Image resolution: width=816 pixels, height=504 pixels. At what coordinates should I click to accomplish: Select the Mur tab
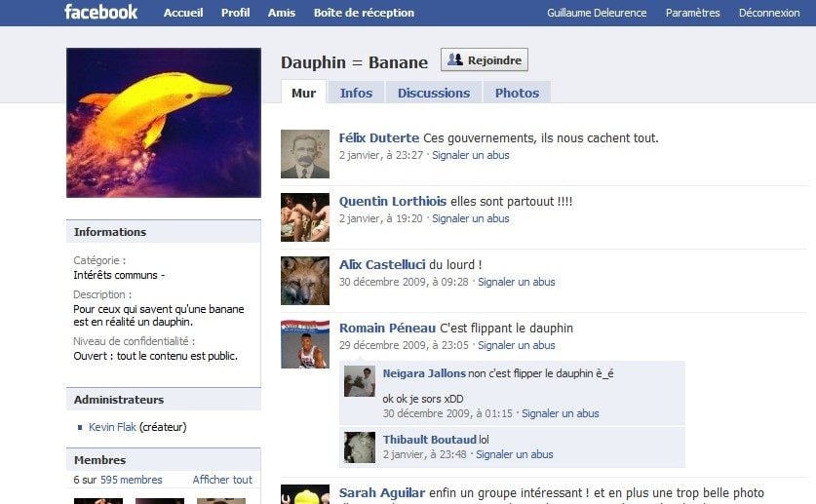[x=303, y=93]
